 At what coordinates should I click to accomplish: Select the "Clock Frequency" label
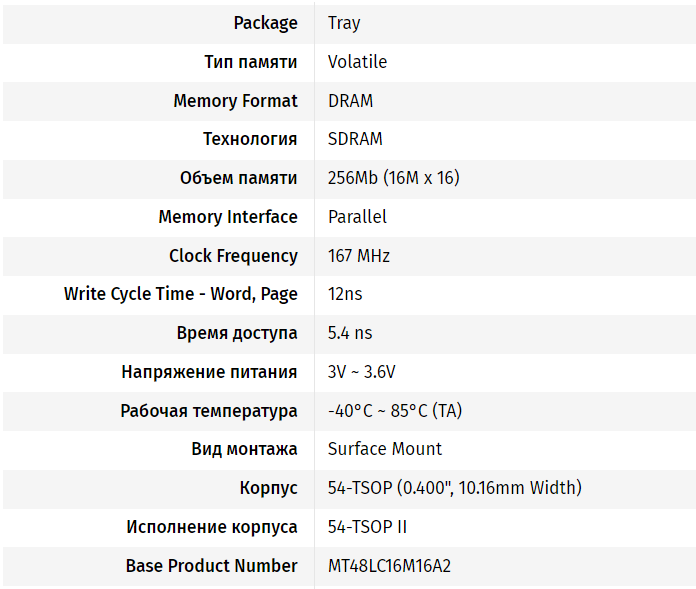tap(233, 256)
